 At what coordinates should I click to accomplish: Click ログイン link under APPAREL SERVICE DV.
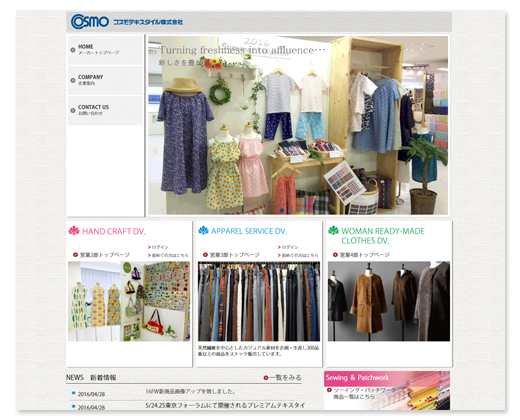[x=288, y=247]
